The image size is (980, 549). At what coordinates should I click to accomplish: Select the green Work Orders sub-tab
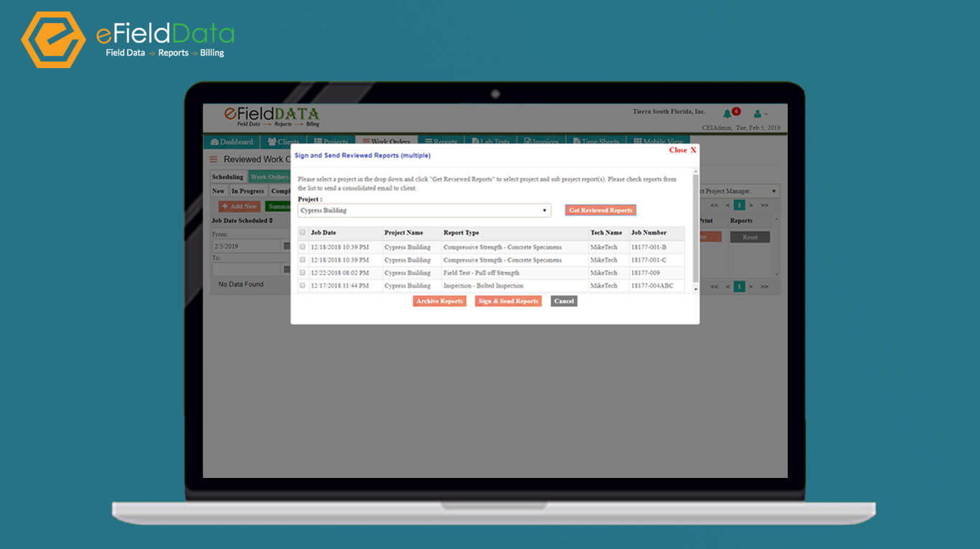click(x=269, y=177)
